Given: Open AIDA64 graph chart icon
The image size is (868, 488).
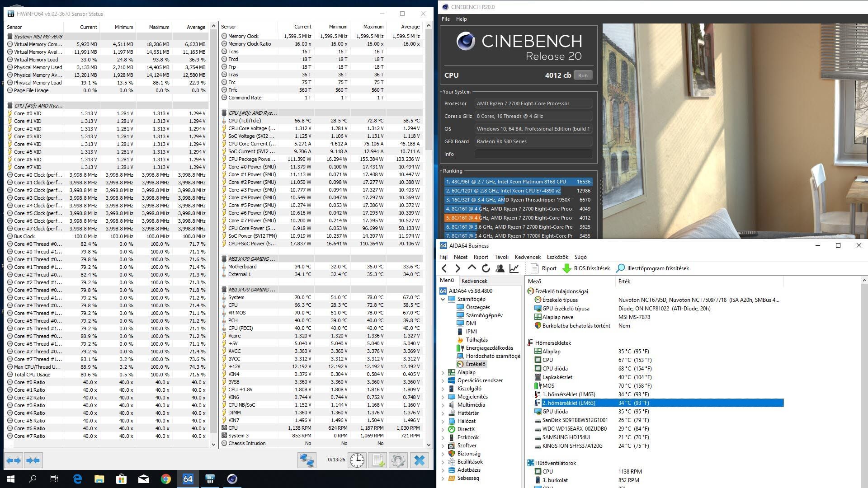Looking at the screenshot, I should 514,268.
